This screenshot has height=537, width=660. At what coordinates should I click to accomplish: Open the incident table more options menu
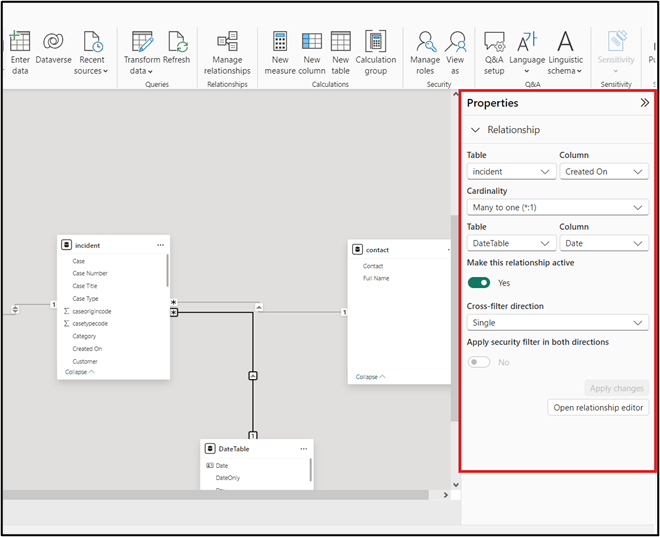tap(160, 245)
